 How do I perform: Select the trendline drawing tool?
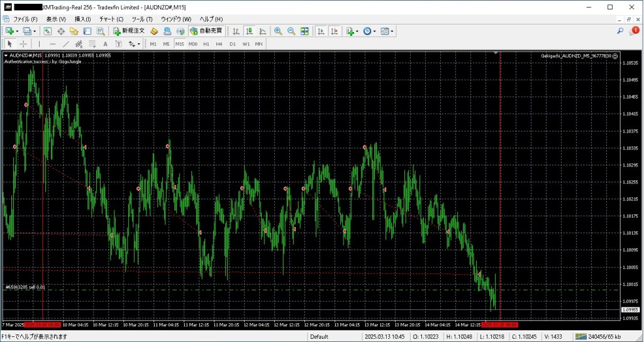(x=65, y=44)
